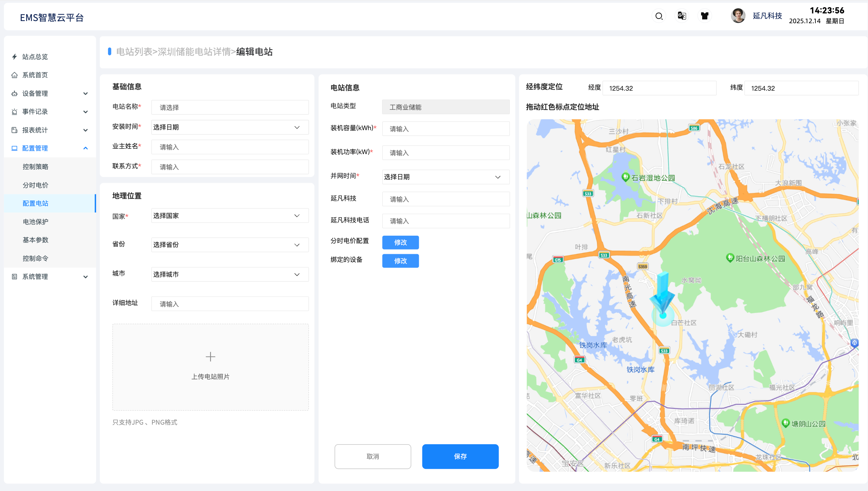Click the language translation icon
This screenshot has width=868, height=491.
(682, 16)
